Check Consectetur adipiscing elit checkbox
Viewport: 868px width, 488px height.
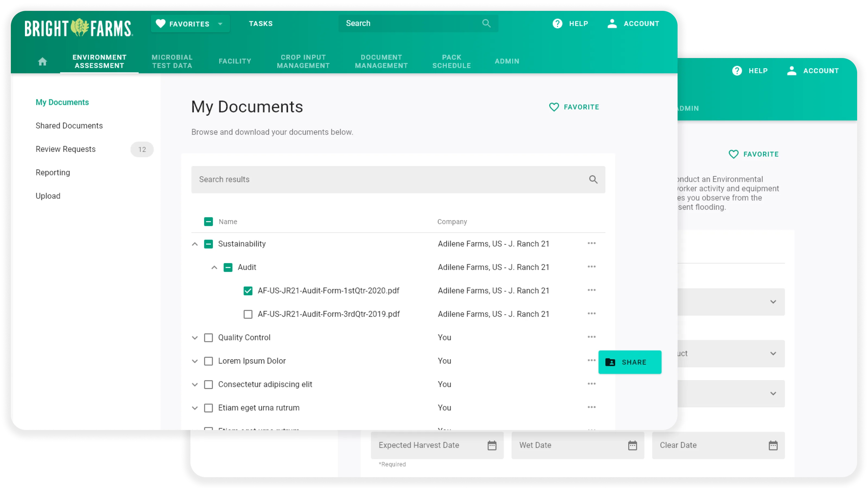pos(209,384)
